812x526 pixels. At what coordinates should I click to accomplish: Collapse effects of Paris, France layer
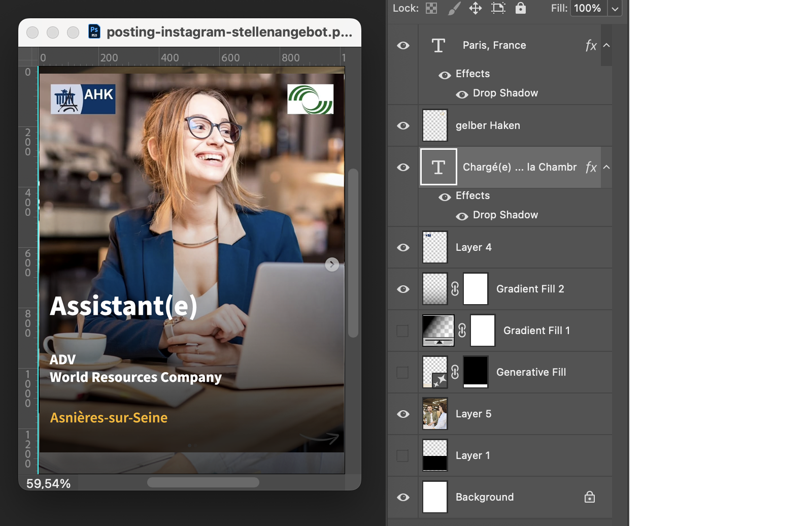tap(606, 45)
